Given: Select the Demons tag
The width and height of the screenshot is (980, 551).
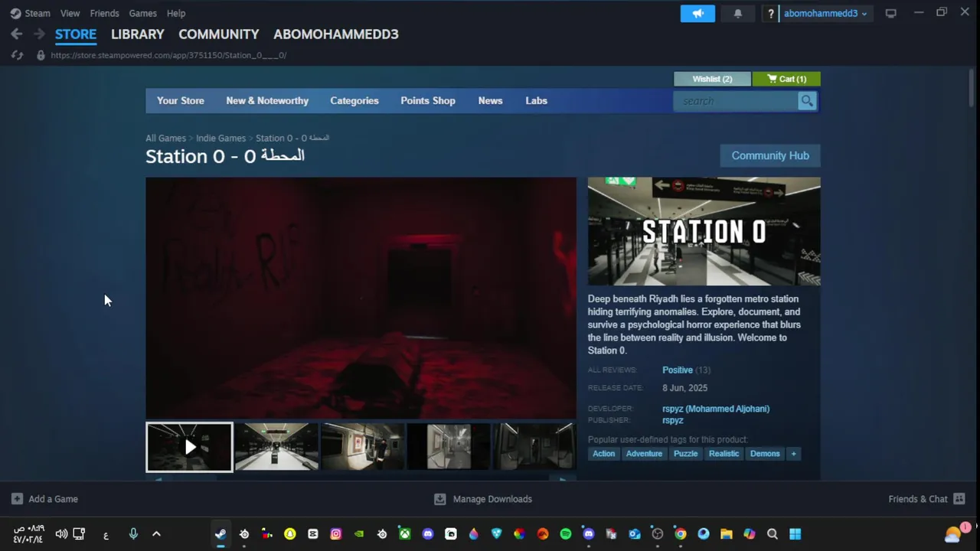Looking at the screenshot, I should pyautogui.click(x=765, y=454).
